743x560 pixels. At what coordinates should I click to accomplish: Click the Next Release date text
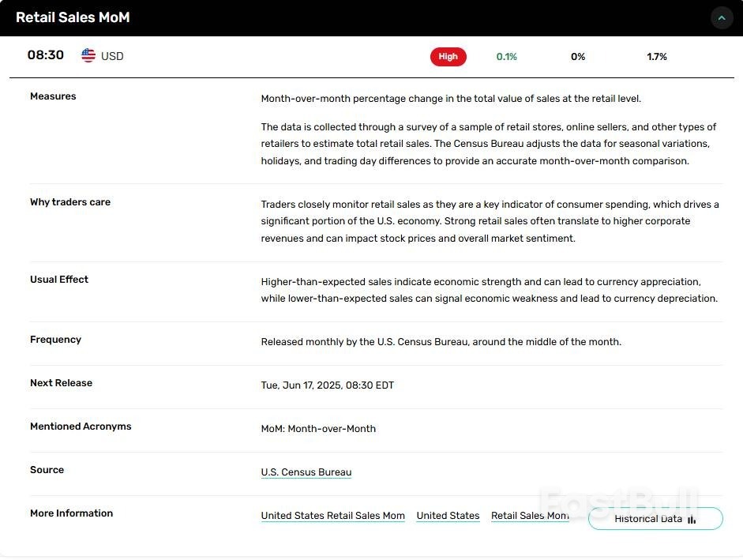tap(327, 385)
